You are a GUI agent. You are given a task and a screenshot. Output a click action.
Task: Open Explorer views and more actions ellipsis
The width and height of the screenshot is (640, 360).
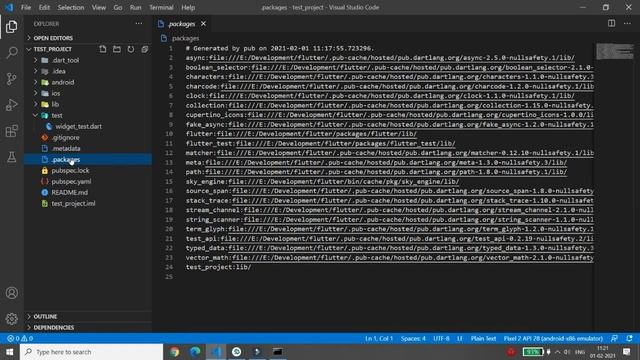(x=139, y=24)
